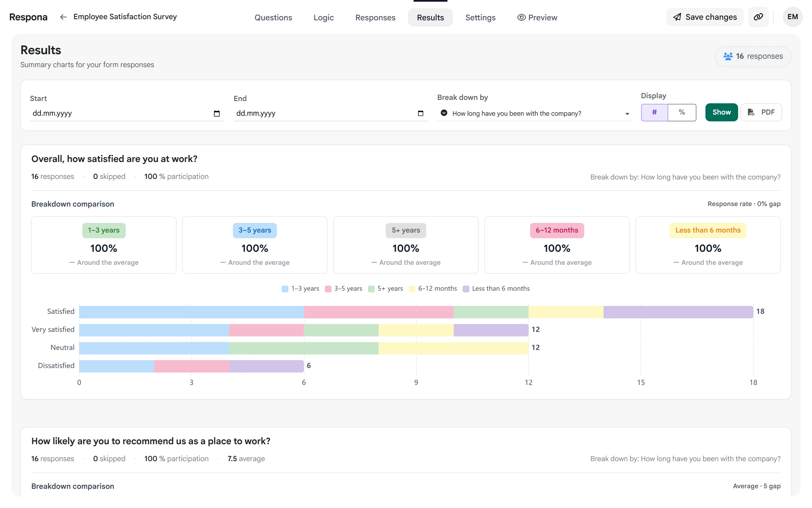This screenshot has height=508, width=812.
Task: Click the people icon in responses badge
Action: [x=728, y=56]
